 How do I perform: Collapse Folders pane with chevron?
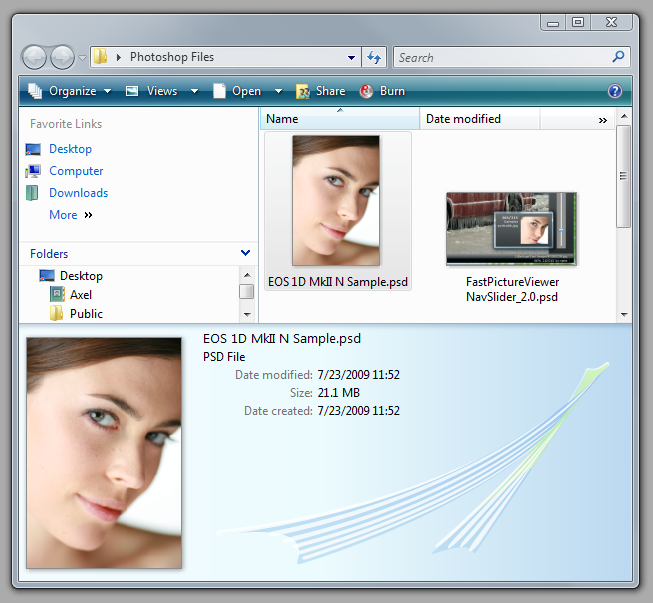245,253
